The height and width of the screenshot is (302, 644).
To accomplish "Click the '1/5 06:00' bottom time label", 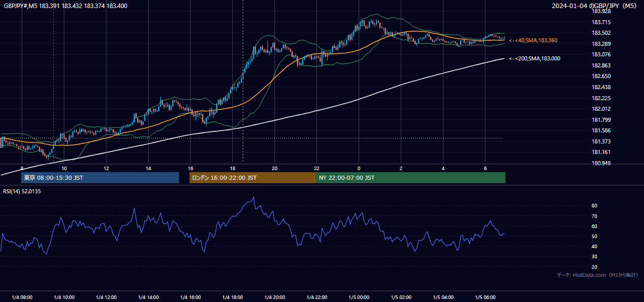I will point(485,297).
